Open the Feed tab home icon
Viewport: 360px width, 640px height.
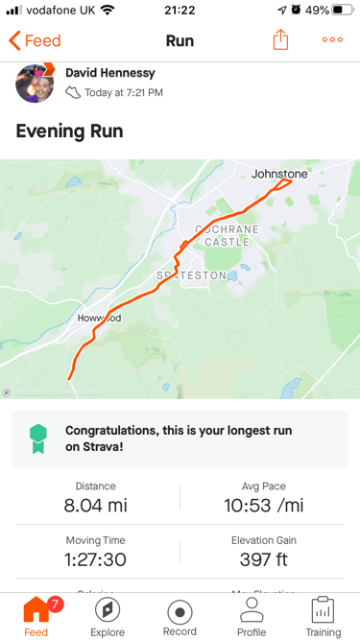tap(36, 609)
